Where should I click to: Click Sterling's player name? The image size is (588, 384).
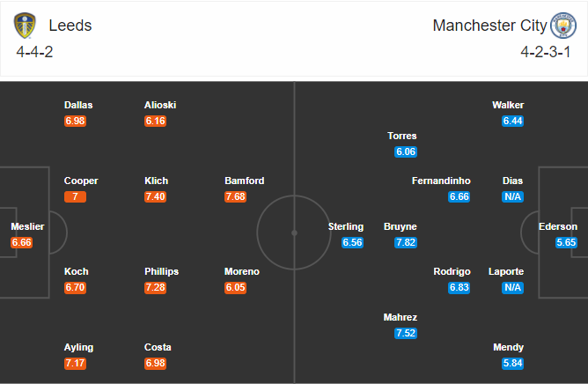[x=346, y=226]
